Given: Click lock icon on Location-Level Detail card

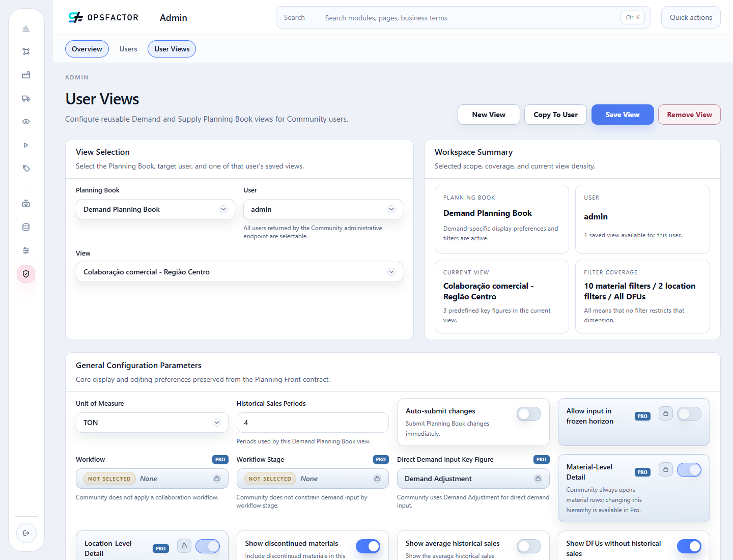Looking at the screenshot, I should [x=184, y=546].
